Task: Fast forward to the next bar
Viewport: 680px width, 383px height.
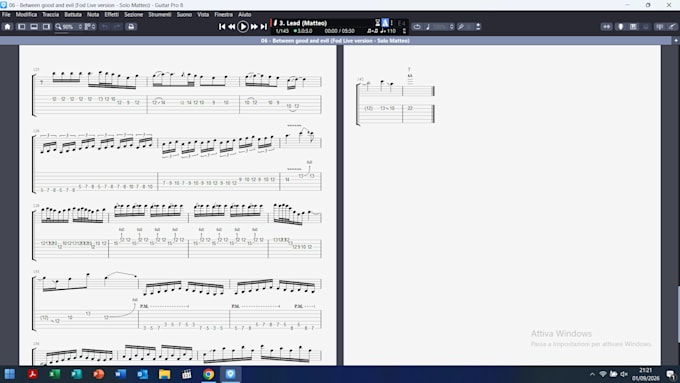Action: coord(254,26)
